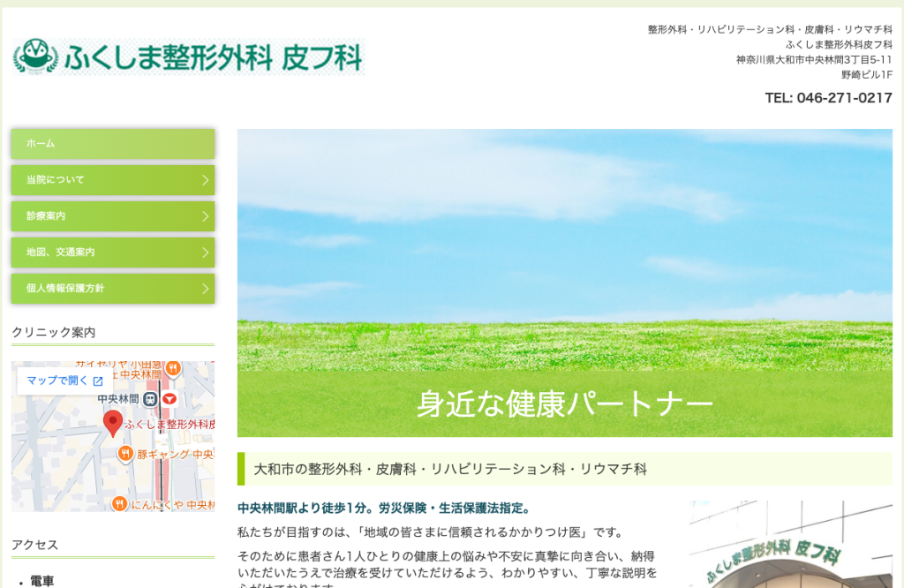This screenshot has width=904, height=588.
Task: Click the 豚ギャング restaurant icon on map
Action: tap(125, 454)
